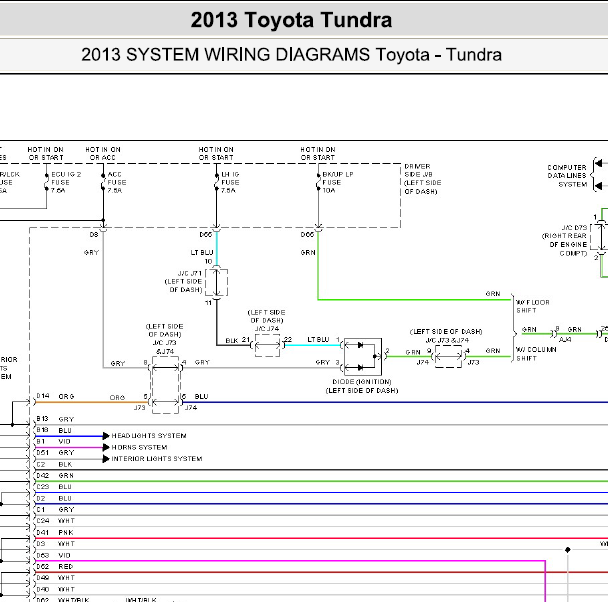This screenshot has width=608, height=602.
Task: Click the 'B1 VIO' pin label
Action: (54, 442)
